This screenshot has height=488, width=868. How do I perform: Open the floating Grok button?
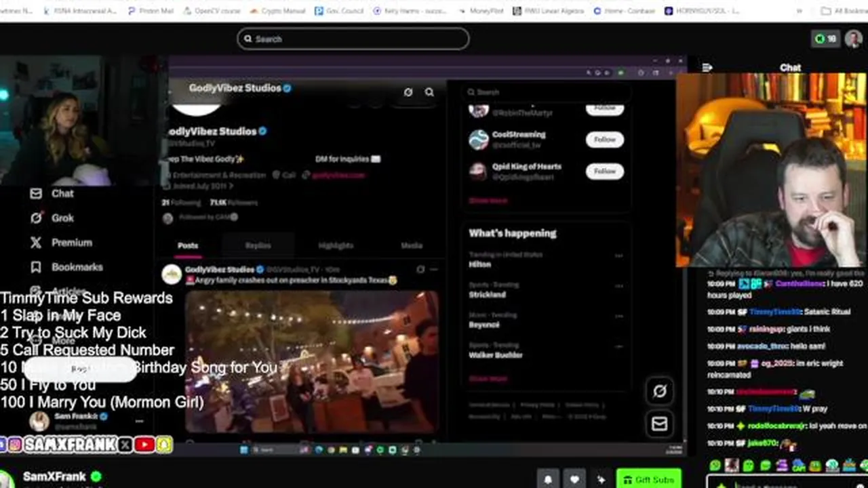[x=659, y=391]
